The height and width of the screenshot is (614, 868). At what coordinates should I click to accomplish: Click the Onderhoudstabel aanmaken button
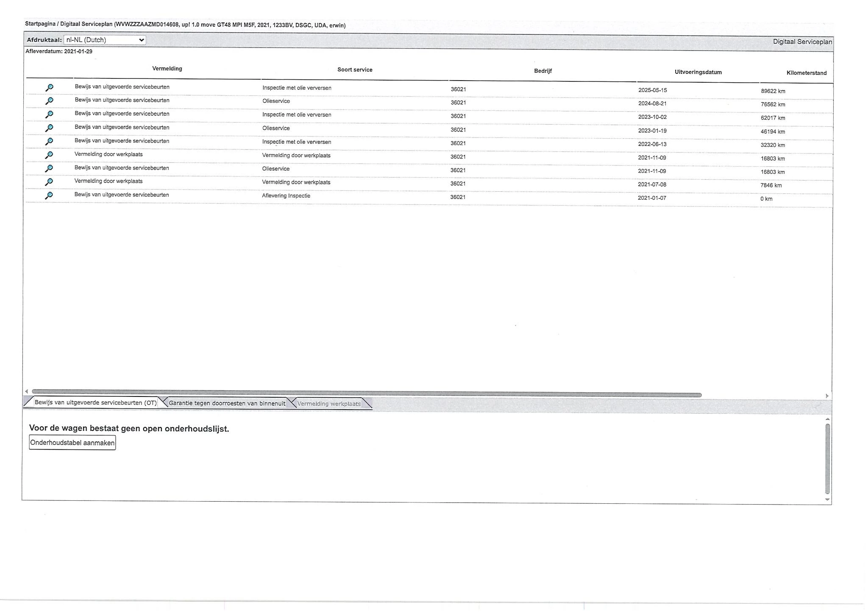[x=72, y=443]
